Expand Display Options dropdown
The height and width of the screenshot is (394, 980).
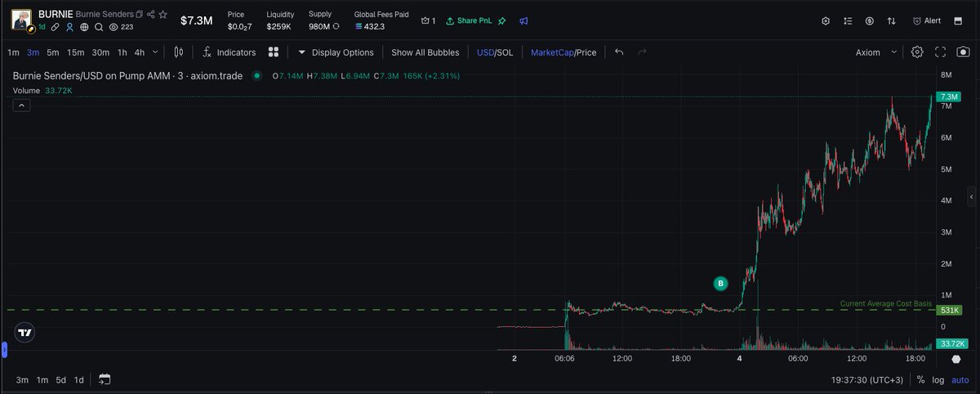click(x=336, y=52)
